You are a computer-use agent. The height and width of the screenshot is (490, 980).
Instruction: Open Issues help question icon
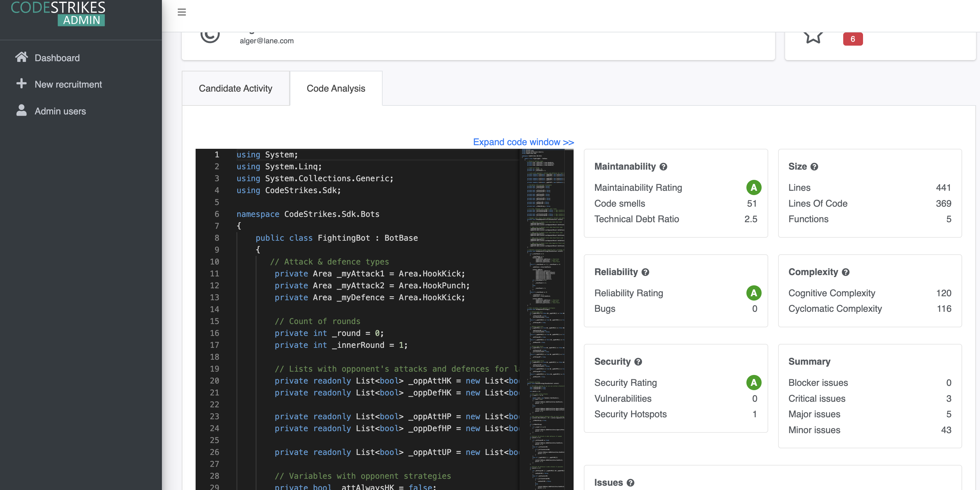[630, 483]
